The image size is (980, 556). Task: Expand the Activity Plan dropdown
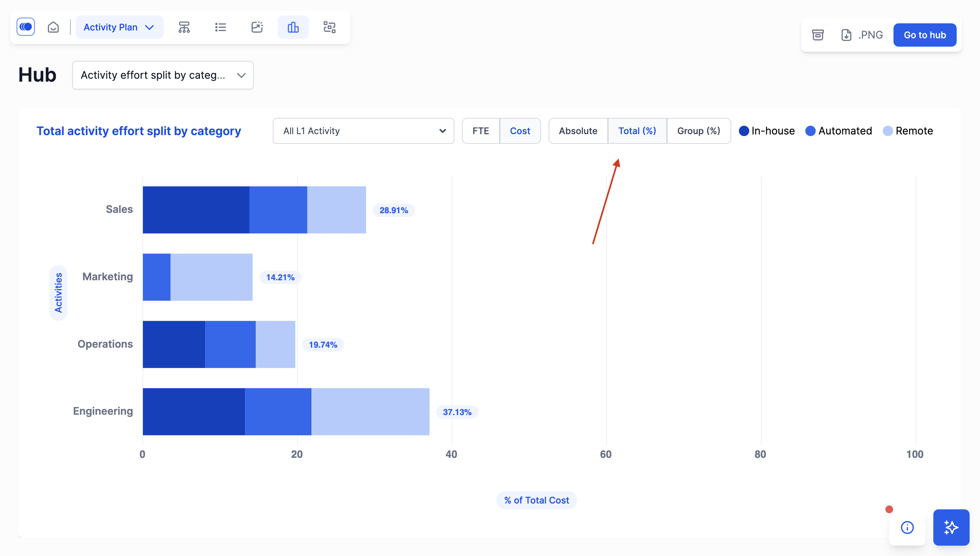[119, 27]
